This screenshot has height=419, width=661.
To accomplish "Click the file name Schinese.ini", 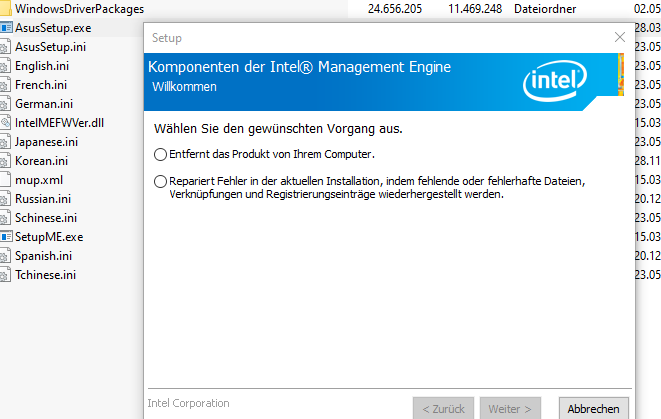I will tap(46, 218).
